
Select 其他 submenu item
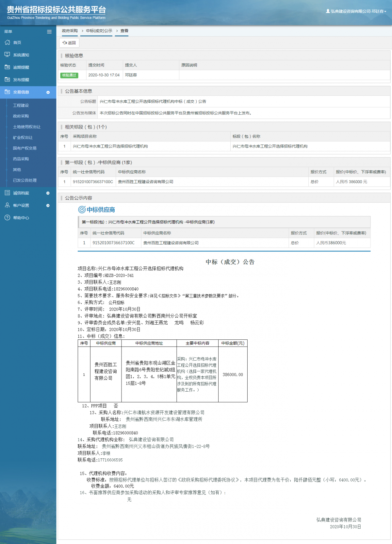point(17,170)
